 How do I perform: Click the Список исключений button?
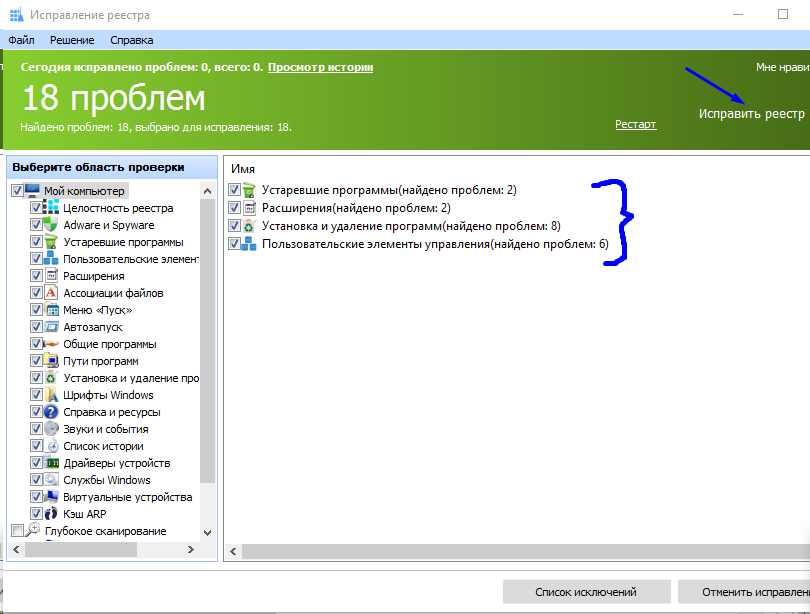pos(585,592)
